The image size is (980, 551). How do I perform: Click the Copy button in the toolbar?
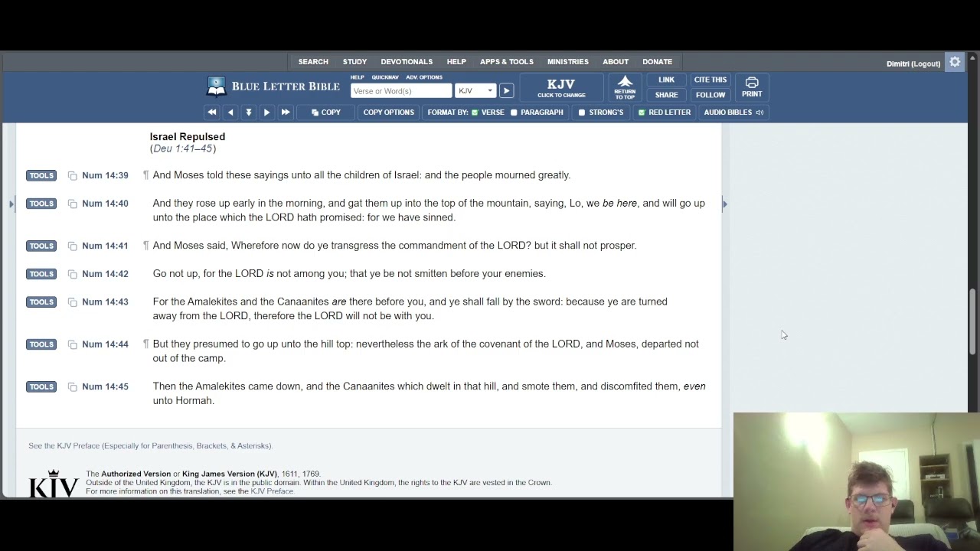(x=326, y=112)
